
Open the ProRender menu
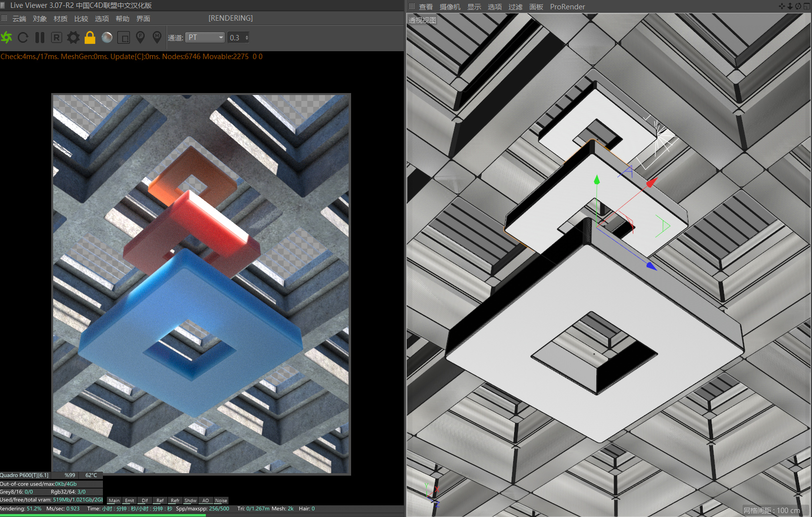[567, 7]
